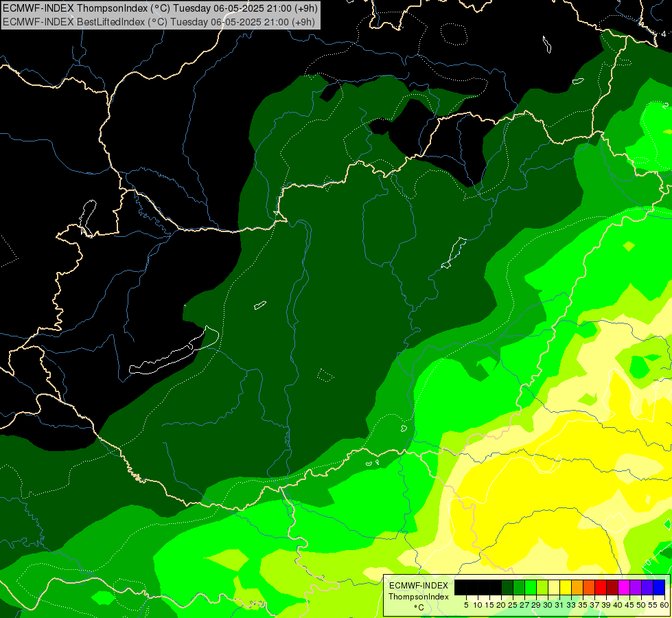Click the legend value "15"
This screenshot has width=672, height=618.
coord(489,605)
